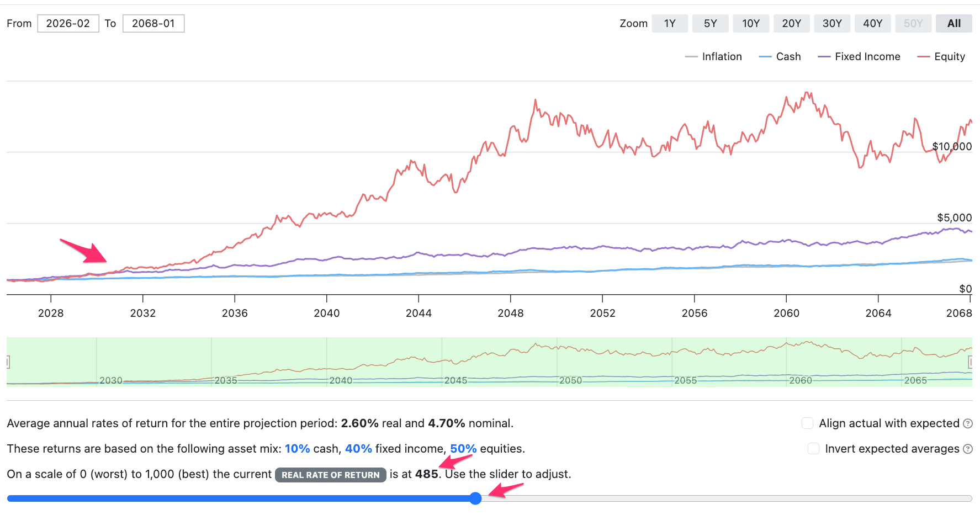Viewport: 980px width, 515px height.
Task: Click the From date field 2026-02
Action: pyautogui.click(x=68, y=23)
